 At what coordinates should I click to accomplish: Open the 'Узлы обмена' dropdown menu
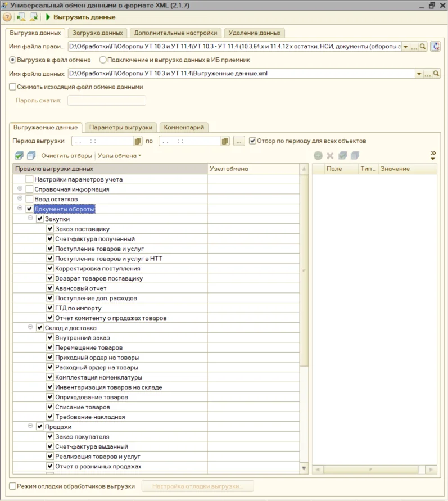(x=119, y=156)
